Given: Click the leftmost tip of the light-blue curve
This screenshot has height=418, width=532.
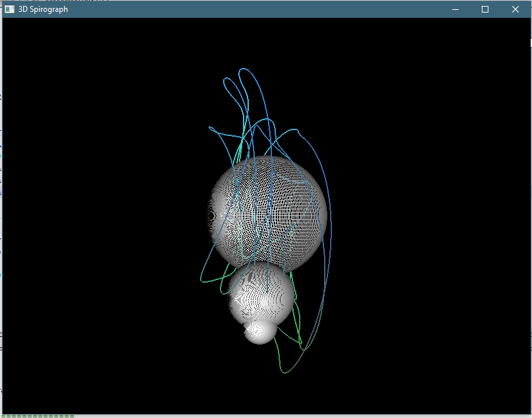Looking at the screenshot, I should click(x=210, y=127).
